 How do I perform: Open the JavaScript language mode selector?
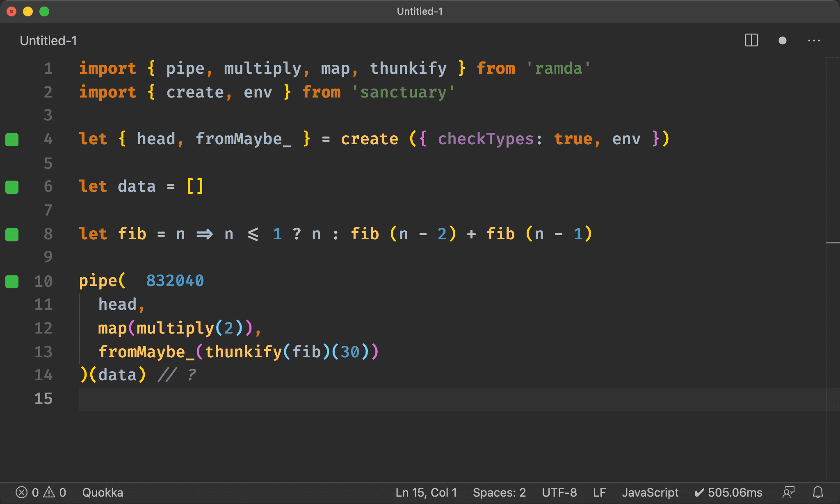(x=650, y=492)
